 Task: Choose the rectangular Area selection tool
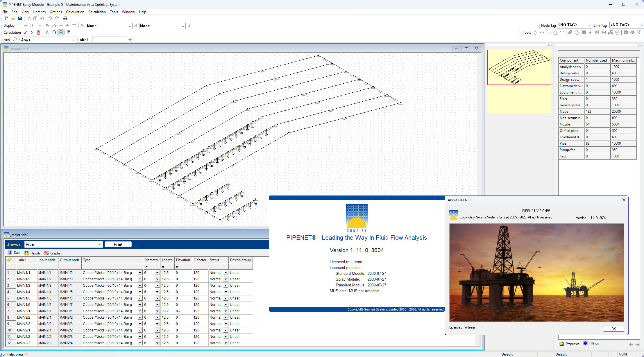(x=549, y=33)
